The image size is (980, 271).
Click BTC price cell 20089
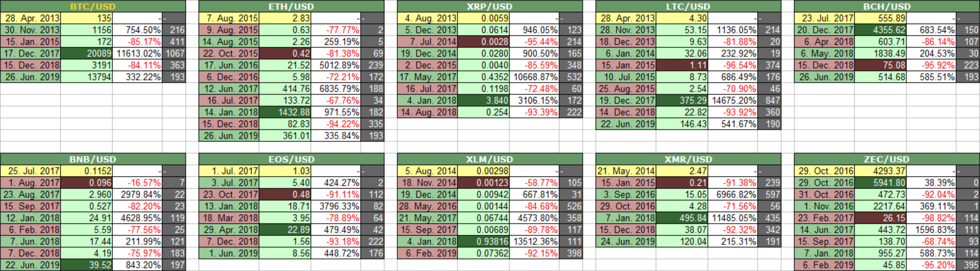point(86,54)
